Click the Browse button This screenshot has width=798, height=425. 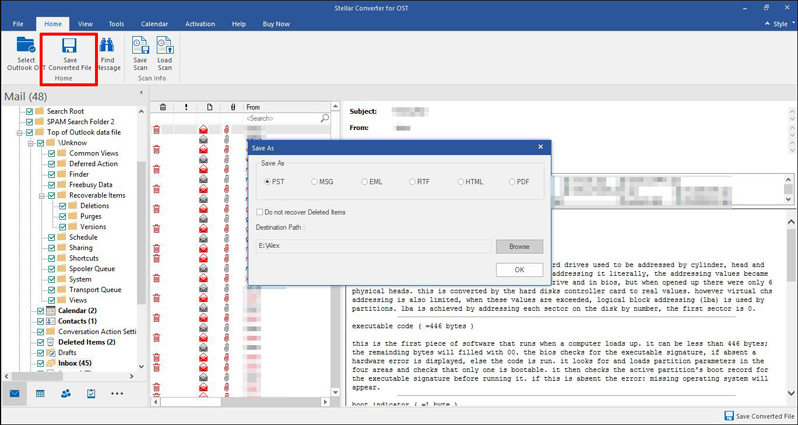519,246
